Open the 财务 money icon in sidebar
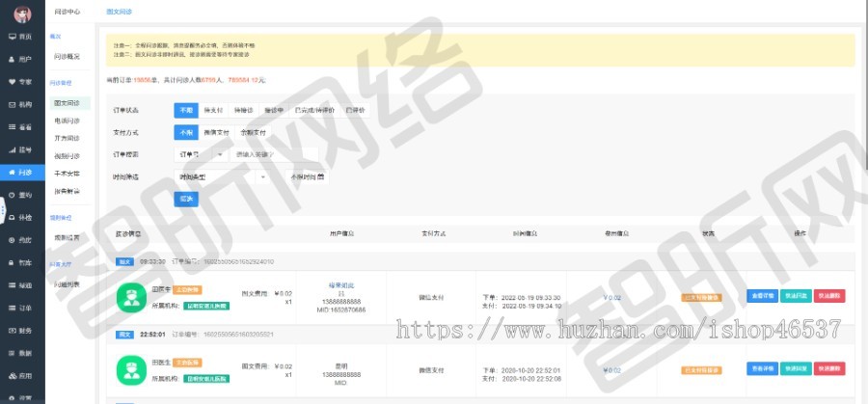 pyautogui.click(x=12, y=331)
